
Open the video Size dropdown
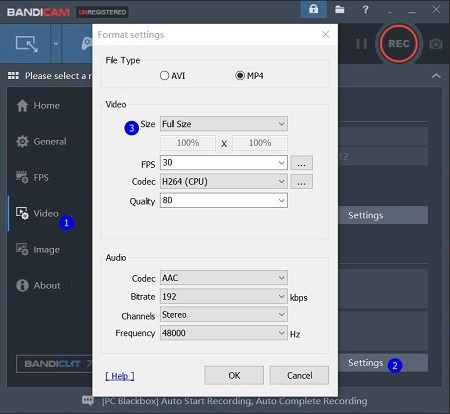224,124
